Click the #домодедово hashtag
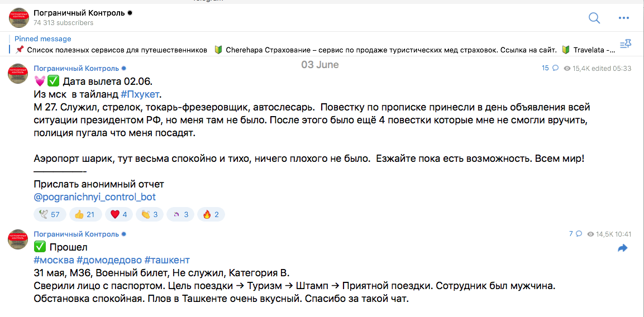 coord(109,260)
